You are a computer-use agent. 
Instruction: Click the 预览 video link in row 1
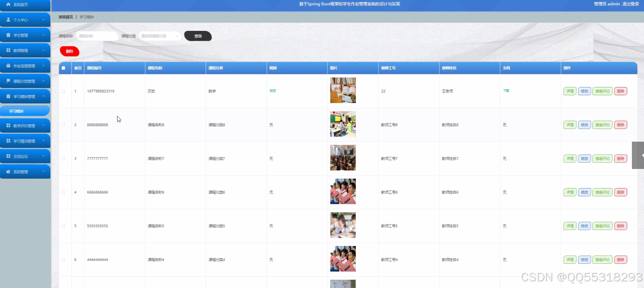(x=273, y=91)
